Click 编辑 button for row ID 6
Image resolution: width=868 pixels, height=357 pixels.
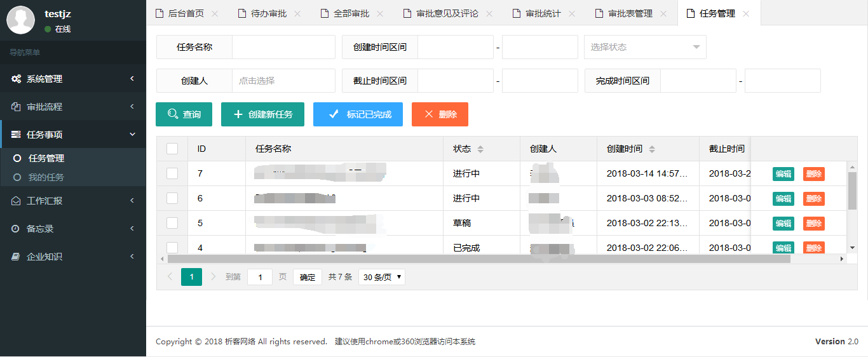point(783,199)
